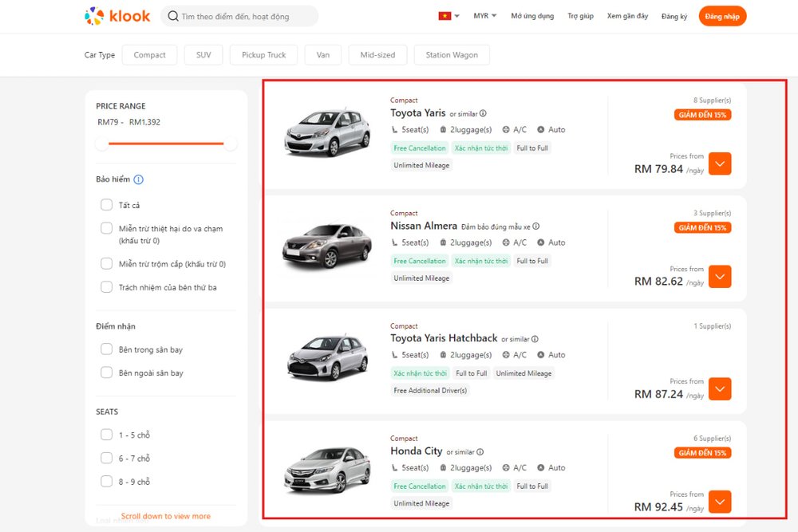Viewport: 798px width, 532px height.
Task: Check the Tất cả insurance checkbox
Action: pyautogui.click(x=106, y=205)
